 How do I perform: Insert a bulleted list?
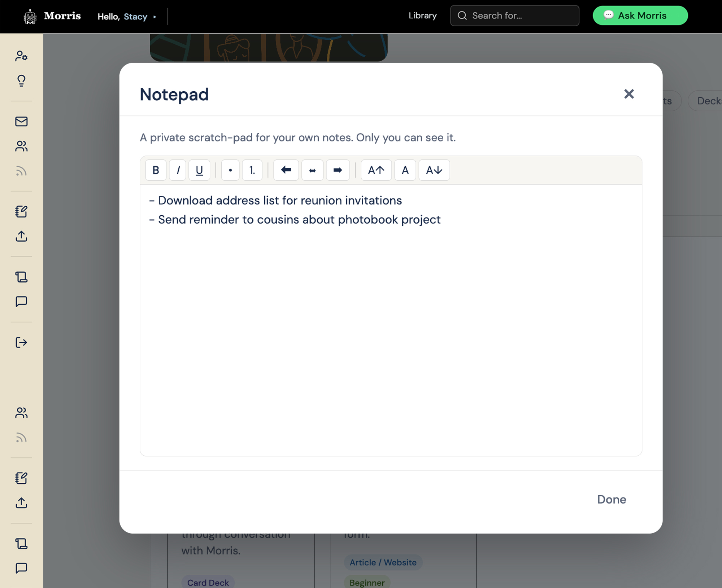230,170
